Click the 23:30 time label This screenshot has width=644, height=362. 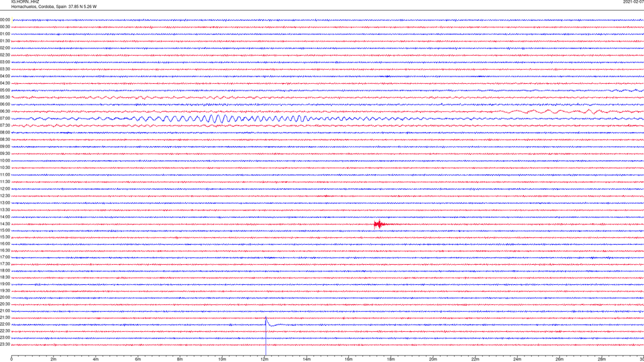(5, 345)
